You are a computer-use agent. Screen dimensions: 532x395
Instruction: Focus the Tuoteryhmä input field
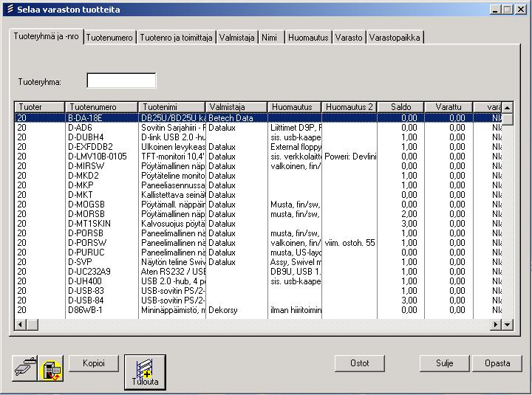[x=121, y=80]
